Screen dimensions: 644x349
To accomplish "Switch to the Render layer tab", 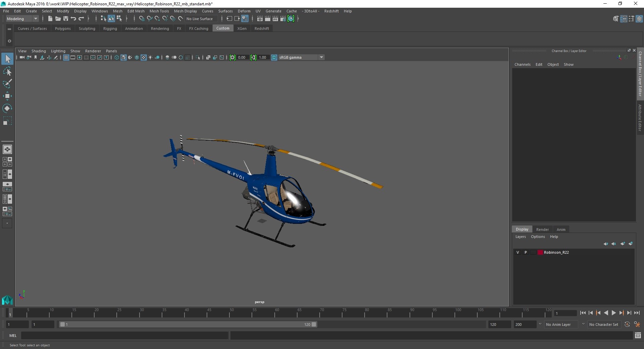I will [x=542, y=230].
